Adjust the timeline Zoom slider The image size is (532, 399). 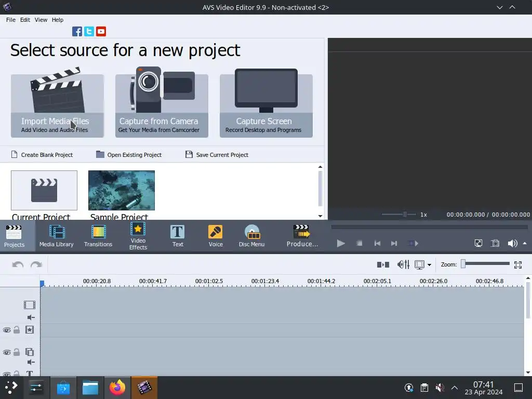485,264
